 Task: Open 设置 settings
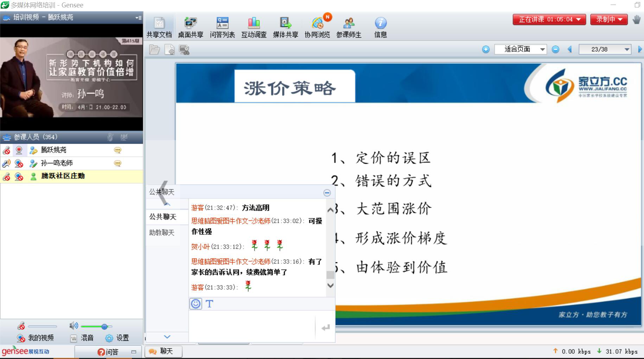coord(117,338)
